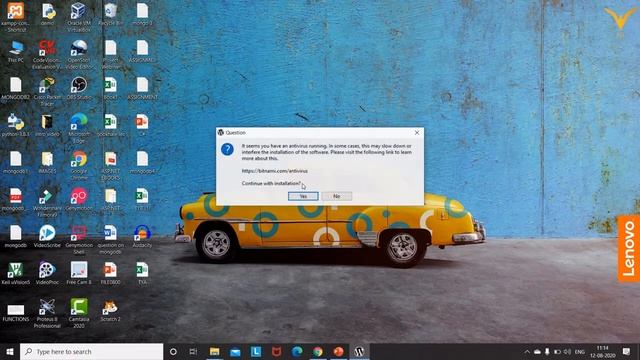Select the Microsoft Edge desktop icon
The height and width of the screenshot is (360, 640).
pos(78,128)
